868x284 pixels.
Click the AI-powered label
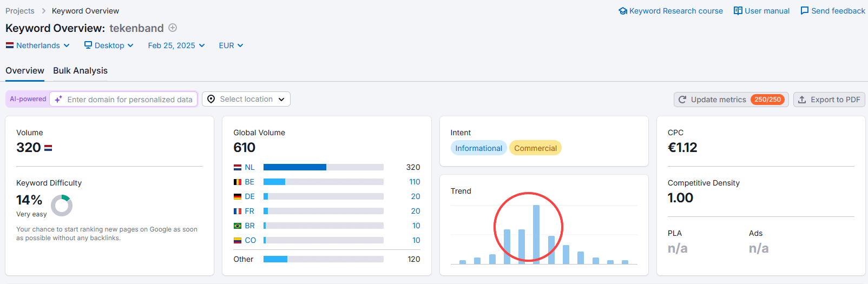click(x=28, y=99)
